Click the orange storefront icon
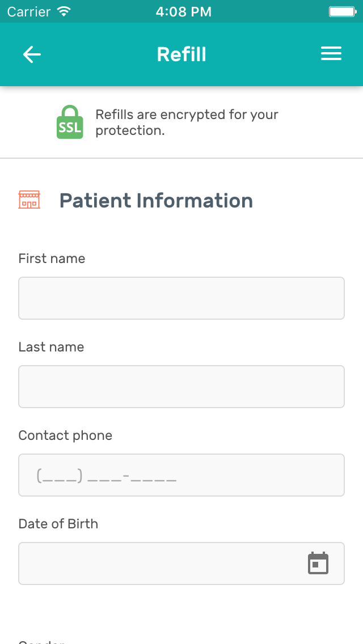Screen dimensions: 363x644 tap(29, 200)
